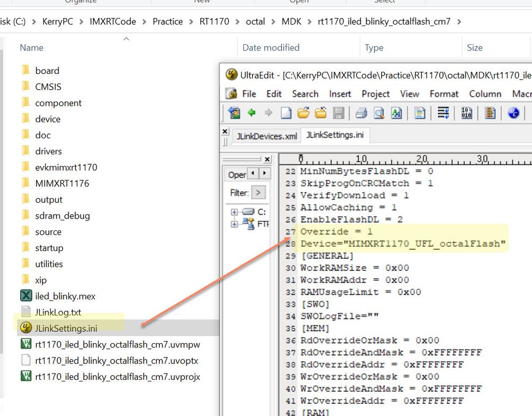This screenshot has width=532, height=416.
Task: Sort by Date modified column
Action: [271, 48]
